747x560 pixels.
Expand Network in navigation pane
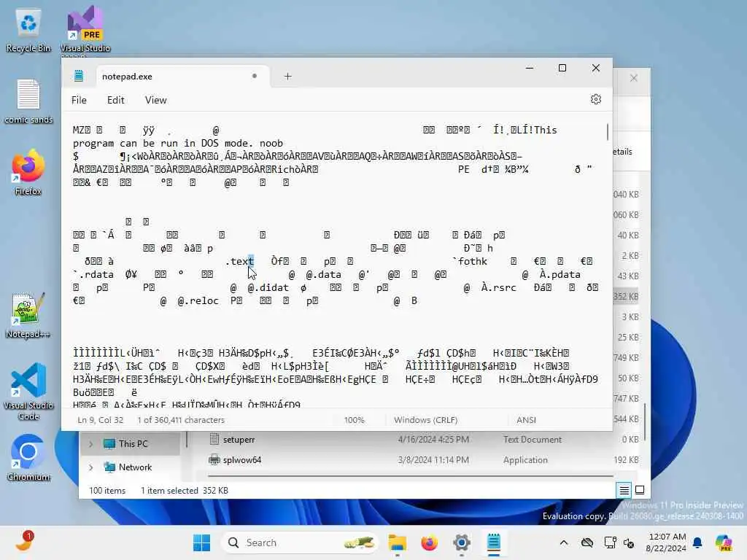click(x=90, y=467)
